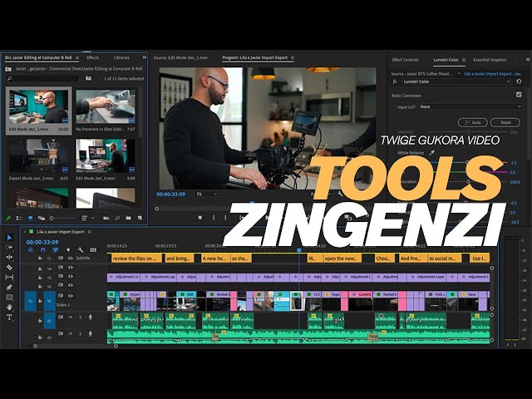Image resolution: width=532 pixels, height=399 pixels.
Task: Click Automate to Sequence icon
Action: point(106,218)
